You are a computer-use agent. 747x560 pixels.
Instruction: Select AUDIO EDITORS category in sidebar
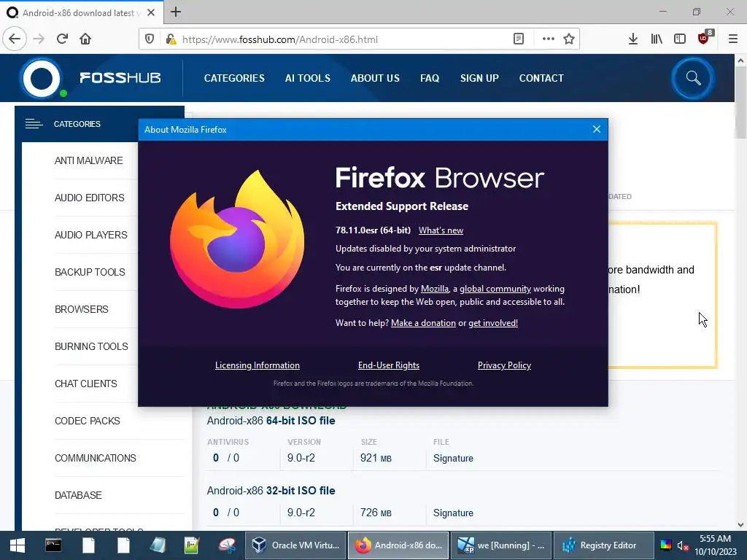pos(90,198)
